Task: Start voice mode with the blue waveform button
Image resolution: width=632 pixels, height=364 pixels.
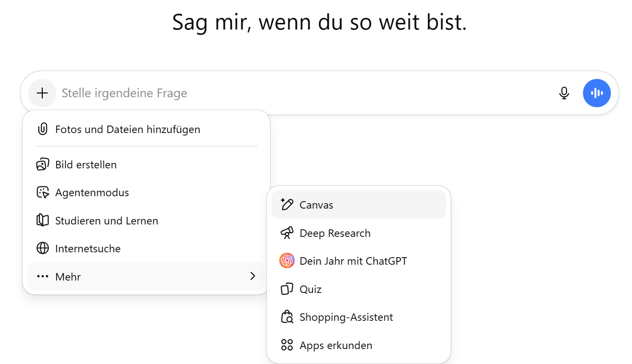Action: point(597,93)
